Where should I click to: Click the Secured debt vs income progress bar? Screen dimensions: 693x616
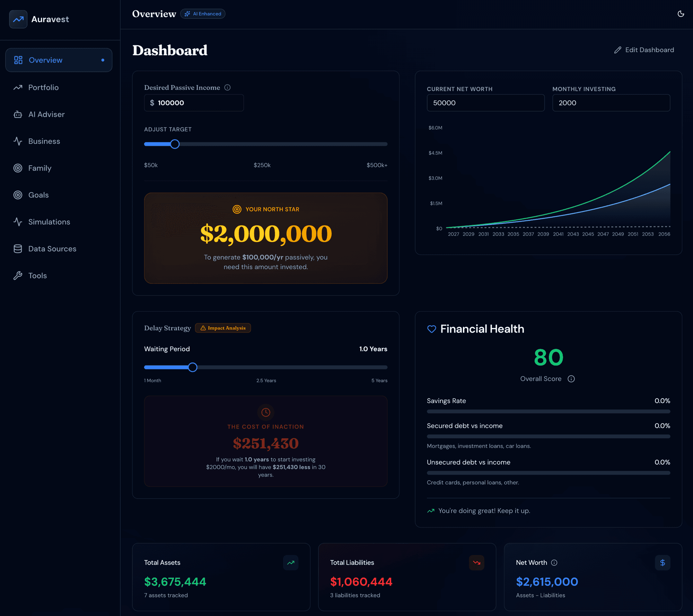(x=549, y=437)
